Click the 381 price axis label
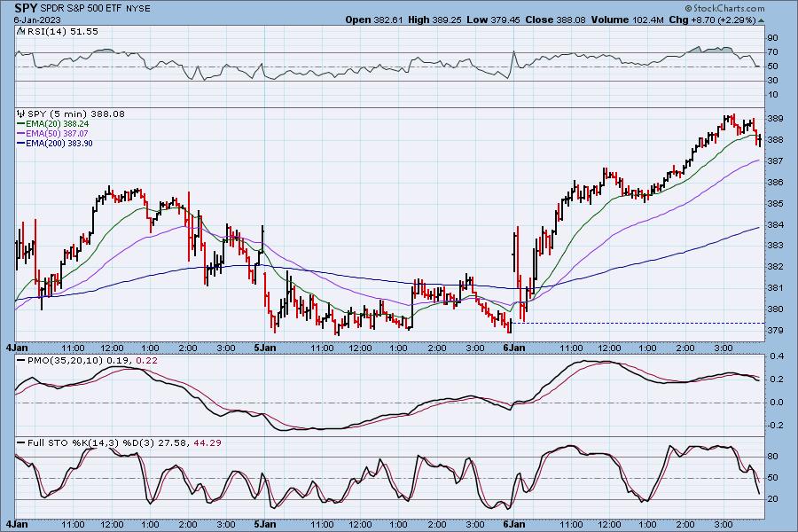This screenshot has height=532, width=798. pos(775,288)
